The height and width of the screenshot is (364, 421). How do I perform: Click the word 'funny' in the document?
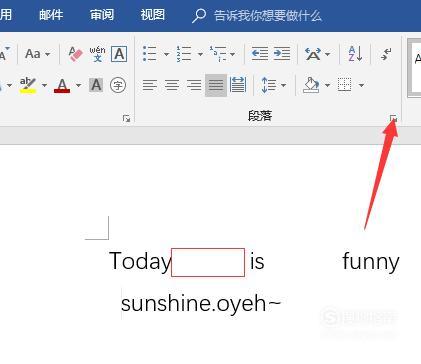click(x=371, y=262)
